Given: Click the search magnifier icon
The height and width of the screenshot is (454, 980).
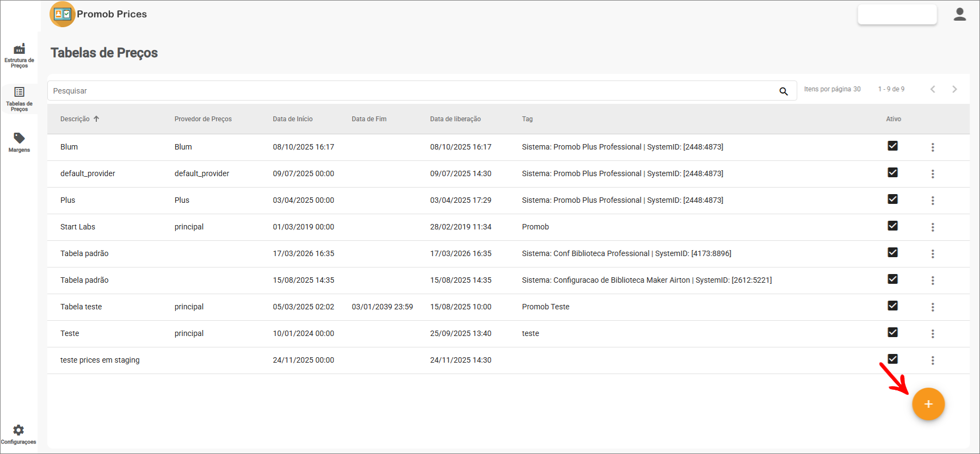Looking at the screenshot, I should (x=783, y=91).
